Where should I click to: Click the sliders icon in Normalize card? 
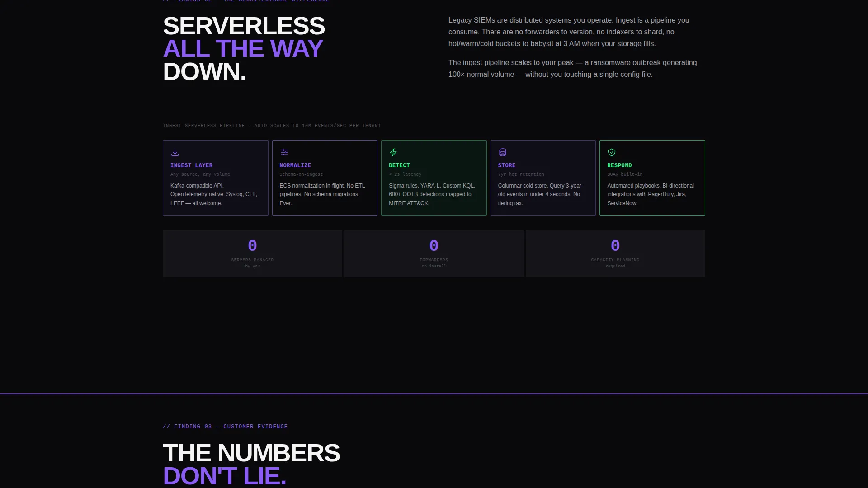[284, 152]
